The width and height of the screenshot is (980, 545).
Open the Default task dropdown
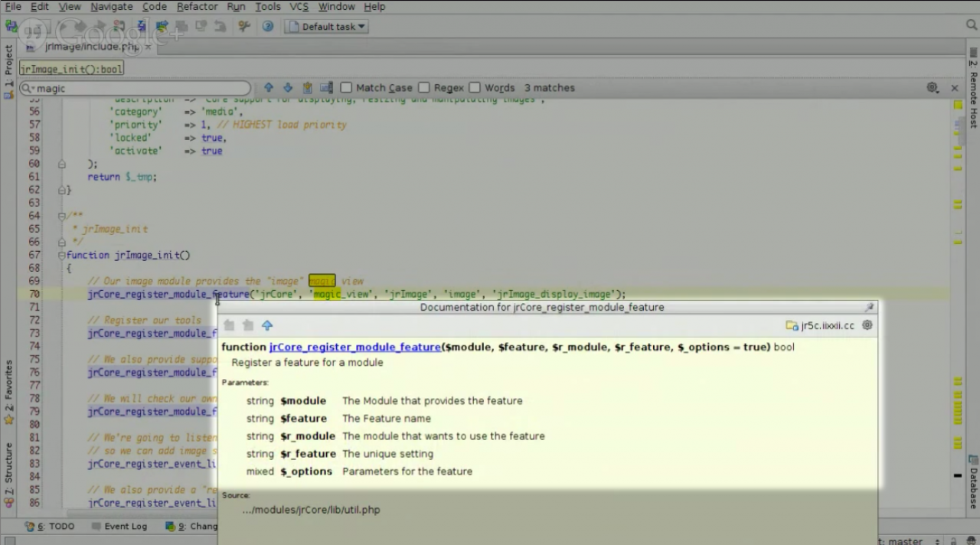(x=327, y=27)
